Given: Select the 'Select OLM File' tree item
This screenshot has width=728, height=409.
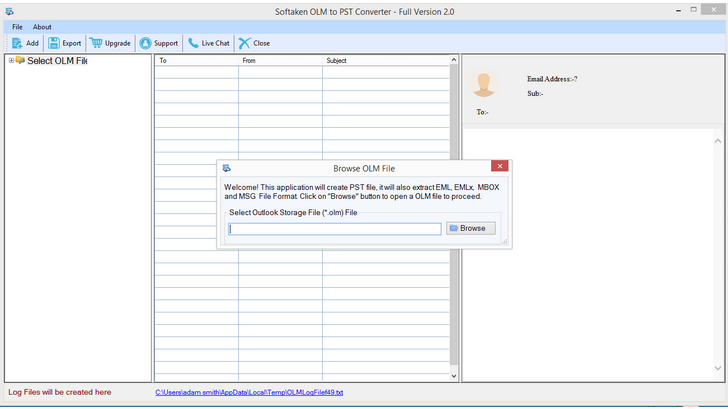Looking at the screenshot, I should pos(57,61).
